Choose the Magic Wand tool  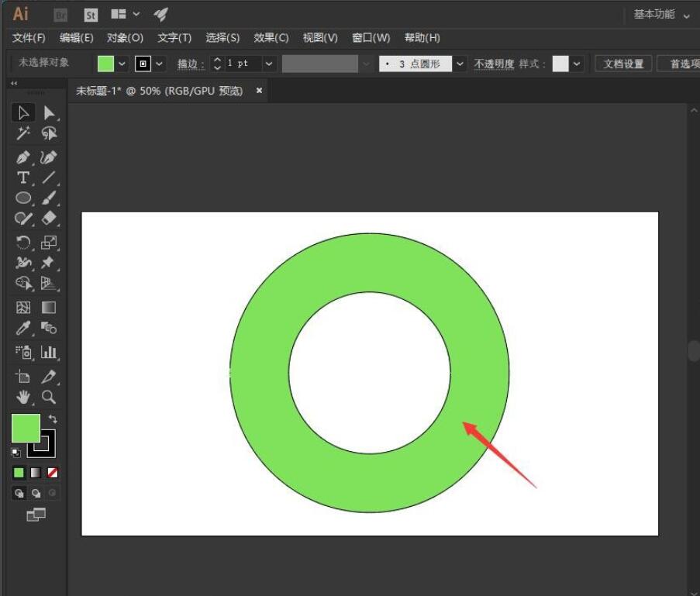click(23, 133)
